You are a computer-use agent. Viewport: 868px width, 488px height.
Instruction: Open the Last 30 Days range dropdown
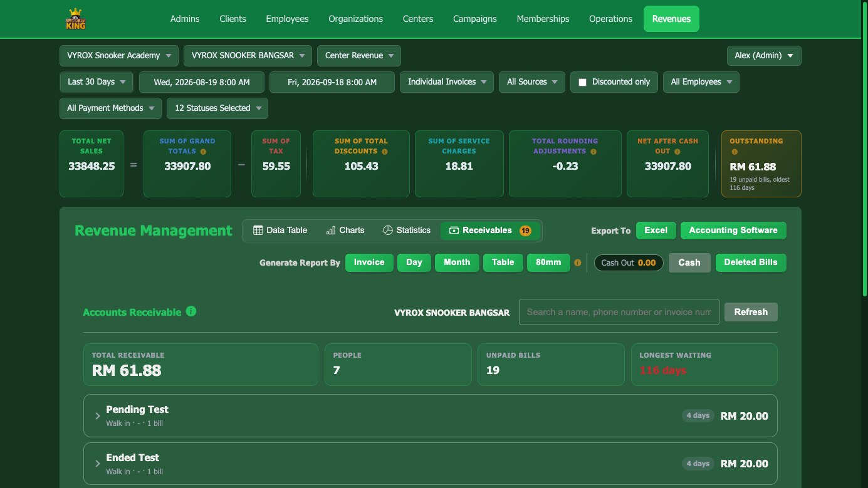click(x=97, y=82)
